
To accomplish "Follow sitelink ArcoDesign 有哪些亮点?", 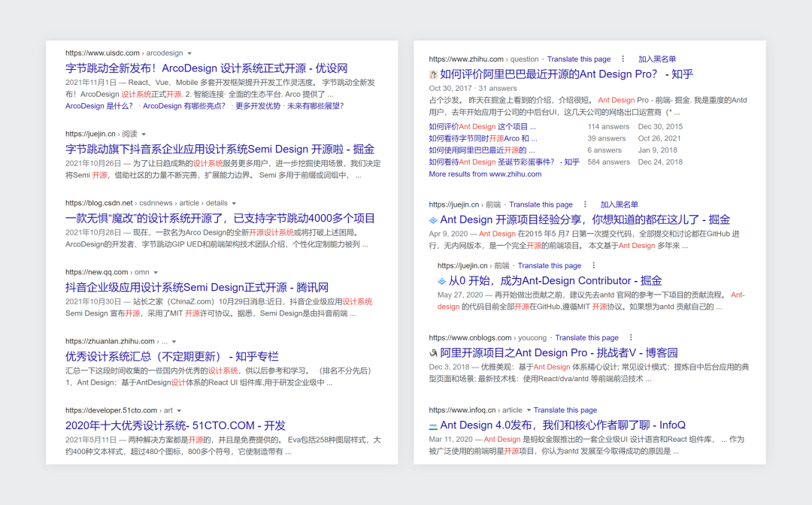I will tap(184, 106).
